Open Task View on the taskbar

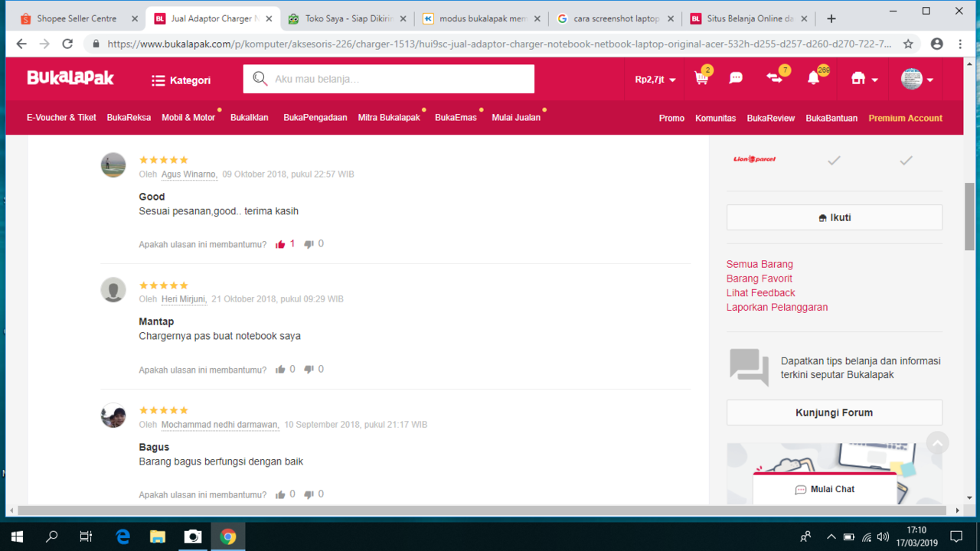pyautogui.click(x=86, y=536)
